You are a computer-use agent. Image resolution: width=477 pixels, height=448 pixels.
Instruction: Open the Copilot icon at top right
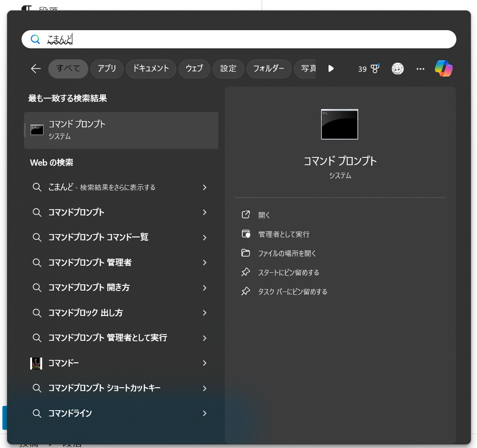[444, 68]
